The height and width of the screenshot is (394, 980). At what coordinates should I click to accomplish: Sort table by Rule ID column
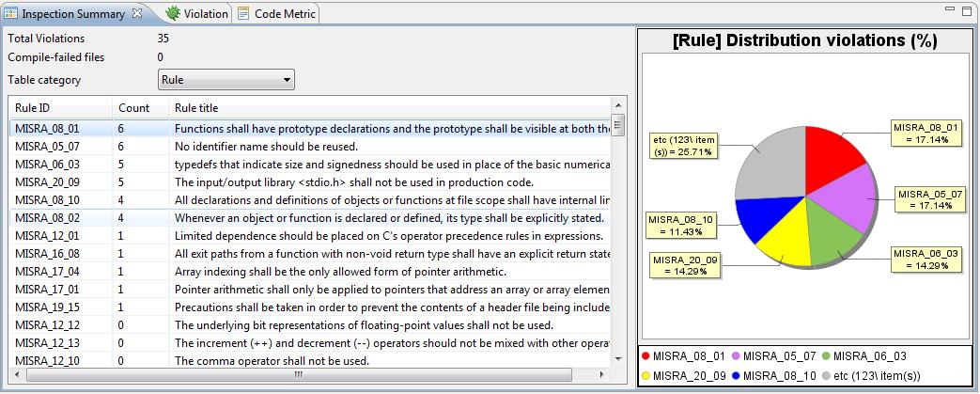[60, 108]
